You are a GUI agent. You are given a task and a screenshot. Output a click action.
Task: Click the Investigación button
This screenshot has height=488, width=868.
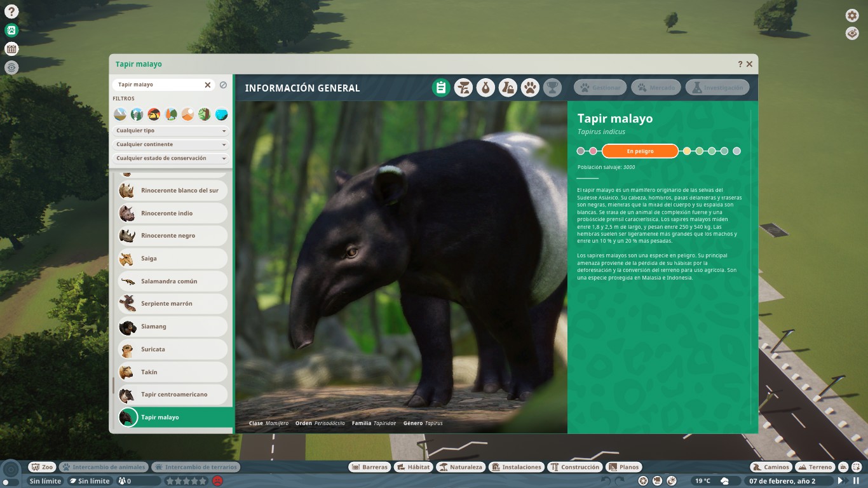click(x=717, y=88)
